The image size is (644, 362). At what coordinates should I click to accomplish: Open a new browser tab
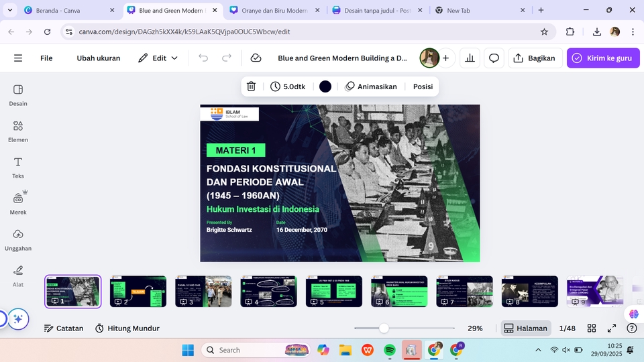[541, 10]
